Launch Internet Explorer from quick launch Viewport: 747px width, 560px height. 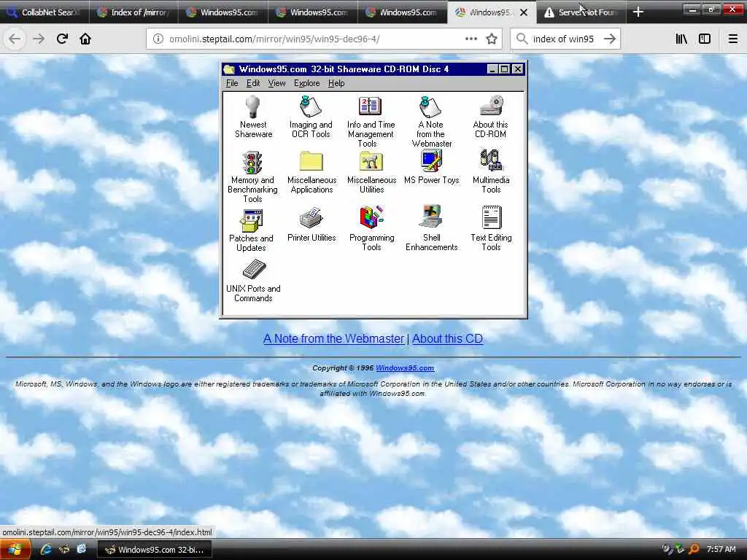(x=46, y=550)
